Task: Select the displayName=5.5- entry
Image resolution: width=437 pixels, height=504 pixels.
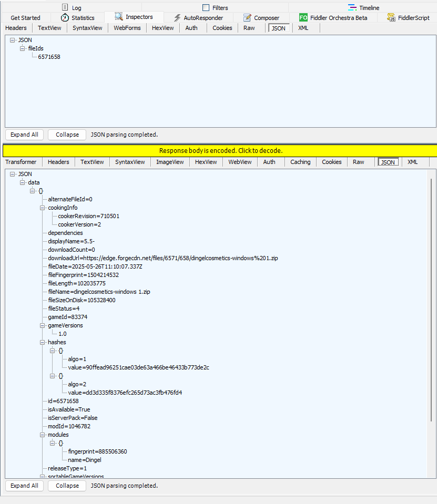Action: tap(71, 241)
